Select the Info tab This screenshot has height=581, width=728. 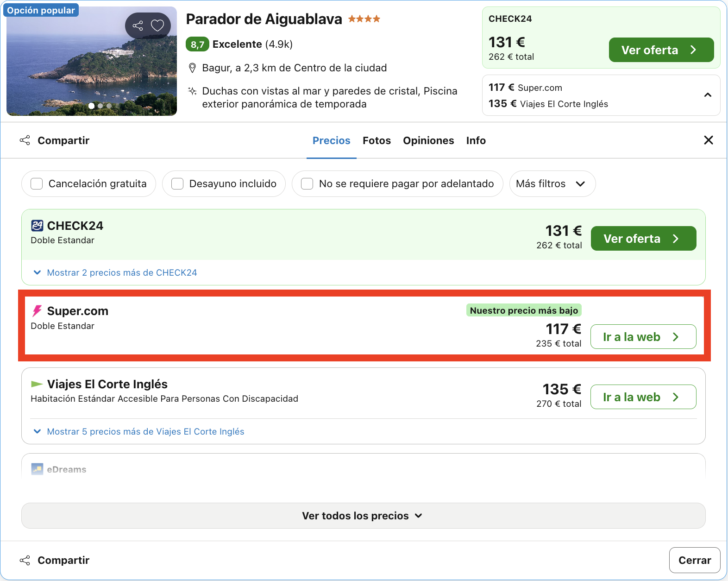476,140
